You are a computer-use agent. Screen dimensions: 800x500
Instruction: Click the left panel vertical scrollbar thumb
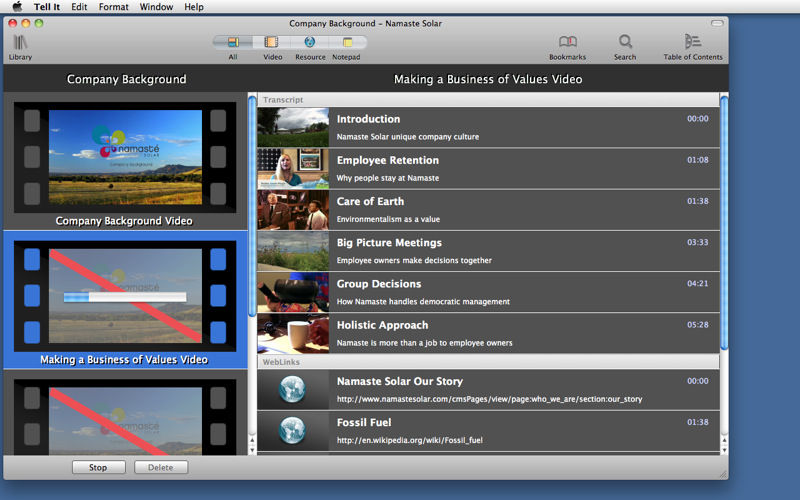252,206
